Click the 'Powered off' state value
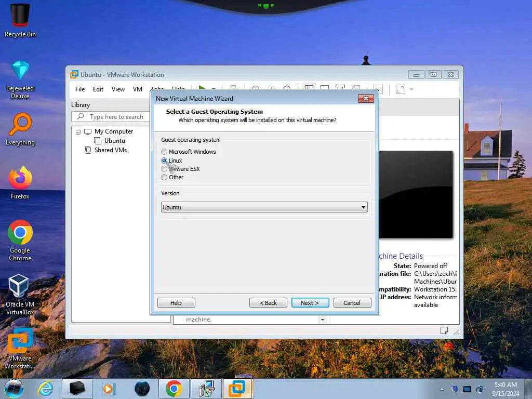This screenshot has height=399, width=532. tap(430, 266)
